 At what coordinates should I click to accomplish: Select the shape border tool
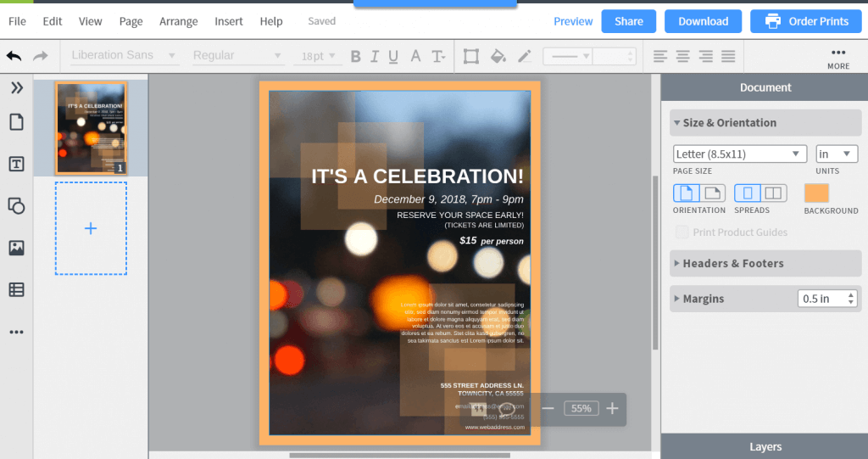click(x=471, y=56)
